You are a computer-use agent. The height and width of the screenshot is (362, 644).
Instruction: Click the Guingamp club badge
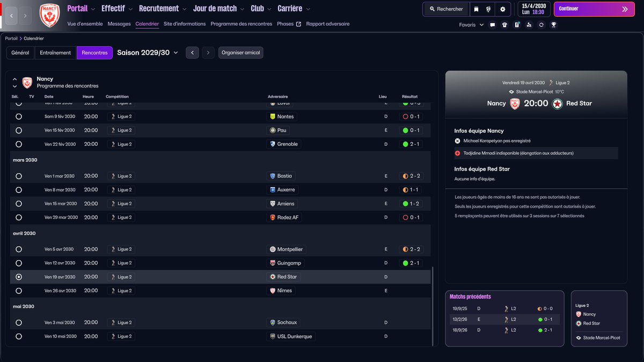tap(273, 263)
